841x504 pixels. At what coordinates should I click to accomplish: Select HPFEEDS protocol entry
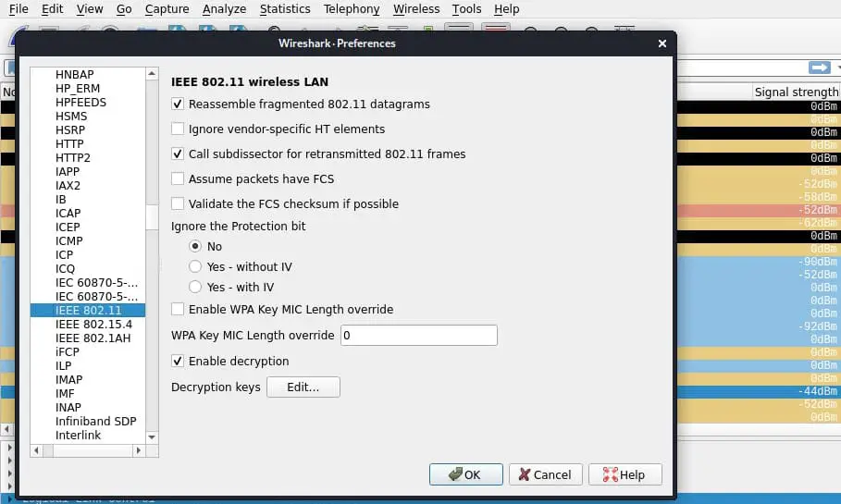(80, 103)
